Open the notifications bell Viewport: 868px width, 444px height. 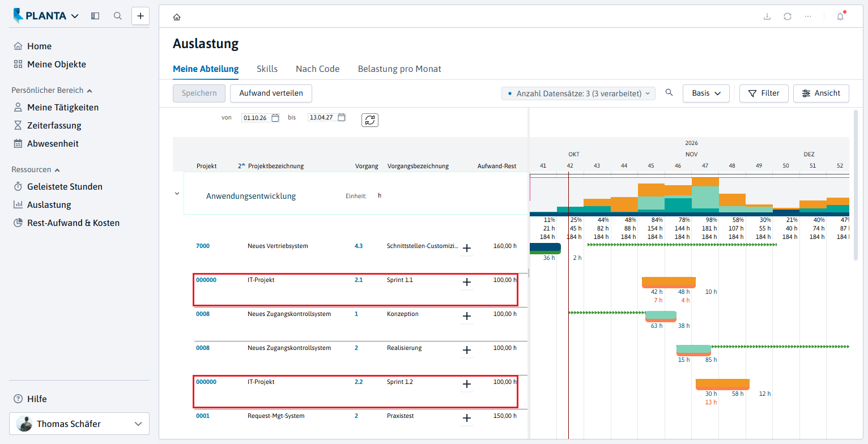(x=840, y=16)
